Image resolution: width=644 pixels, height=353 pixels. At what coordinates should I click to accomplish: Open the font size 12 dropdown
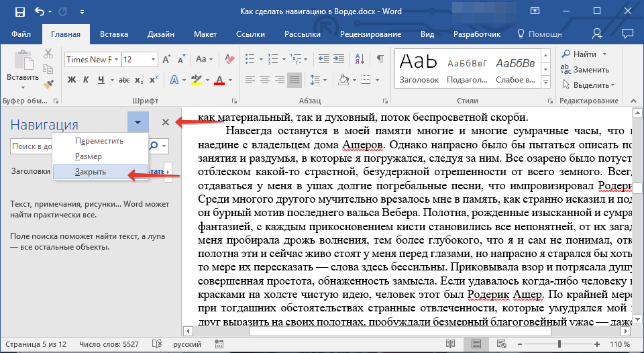153,60
